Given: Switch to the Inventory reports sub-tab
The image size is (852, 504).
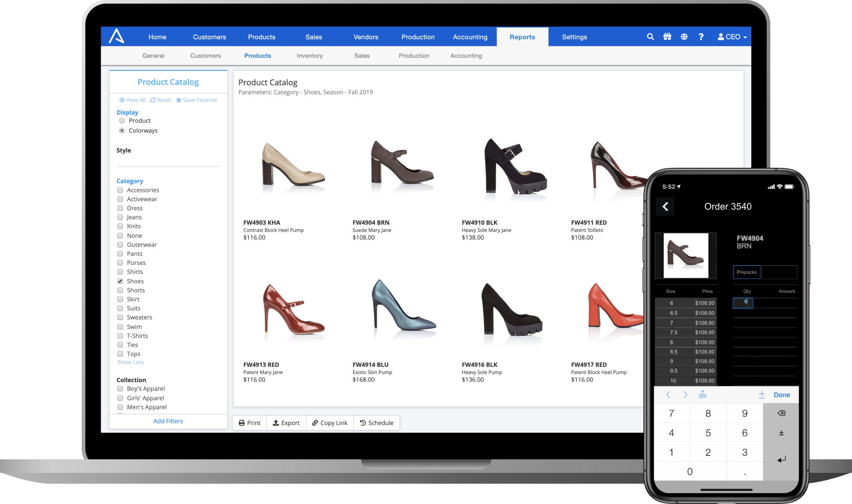Looking at the screenshot, I should (310, 56).
